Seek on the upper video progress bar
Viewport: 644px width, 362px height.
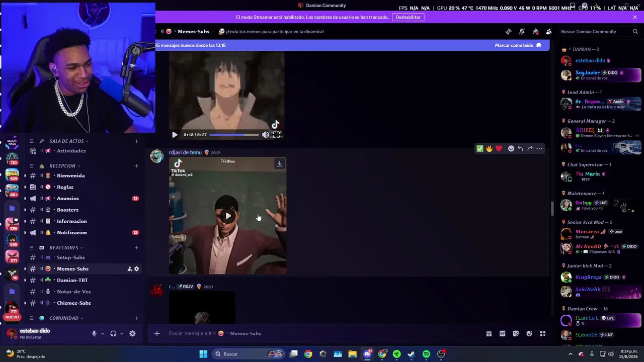pos(234,135)
